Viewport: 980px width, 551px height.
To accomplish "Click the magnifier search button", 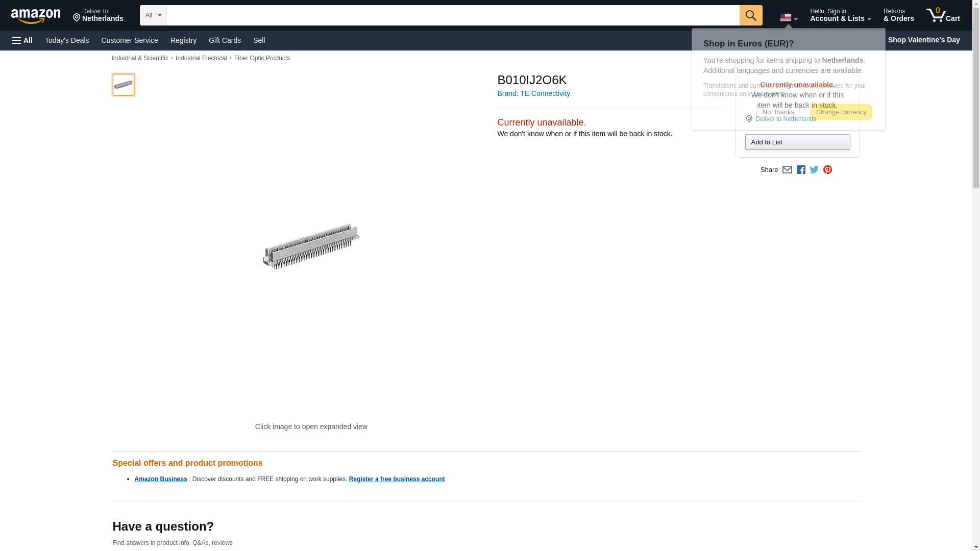I will coord(751,15).
